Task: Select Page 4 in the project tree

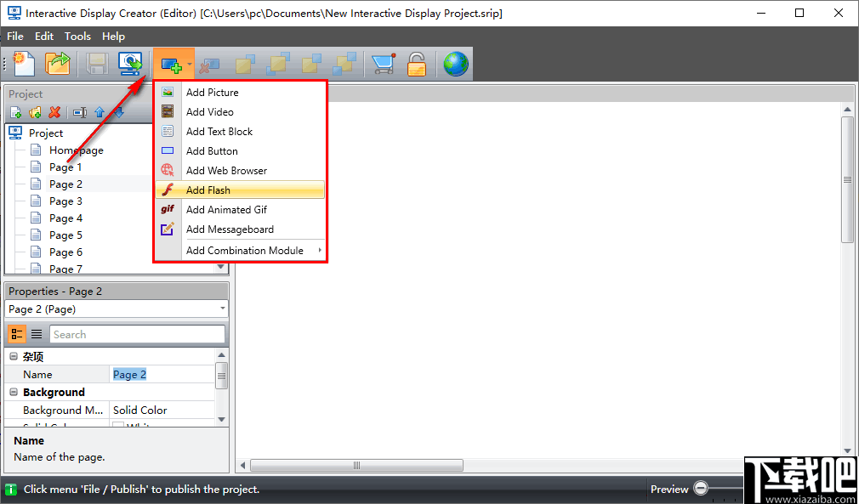Action: pos(65,218)
